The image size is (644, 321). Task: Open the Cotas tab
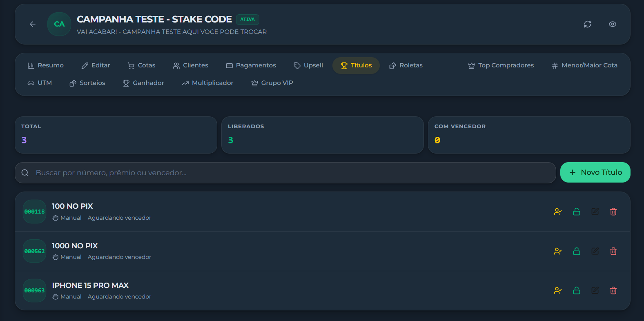point(141,65)
